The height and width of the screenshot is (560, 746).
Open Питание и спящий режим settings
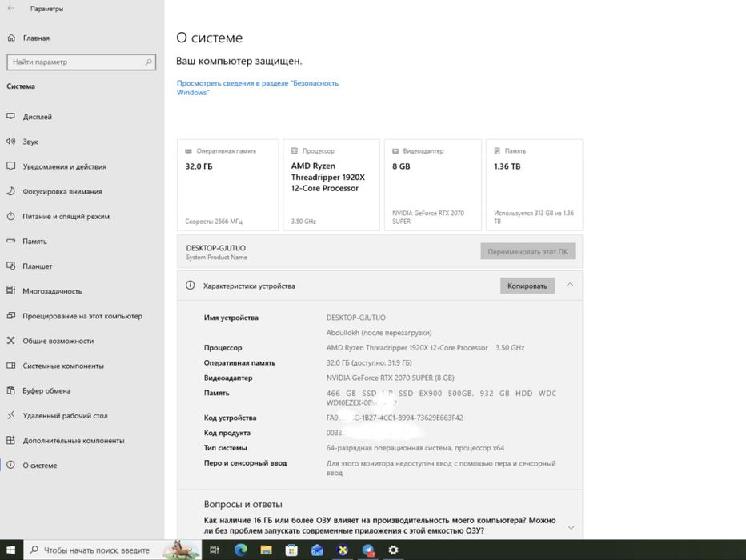click(x=66, y=216)
